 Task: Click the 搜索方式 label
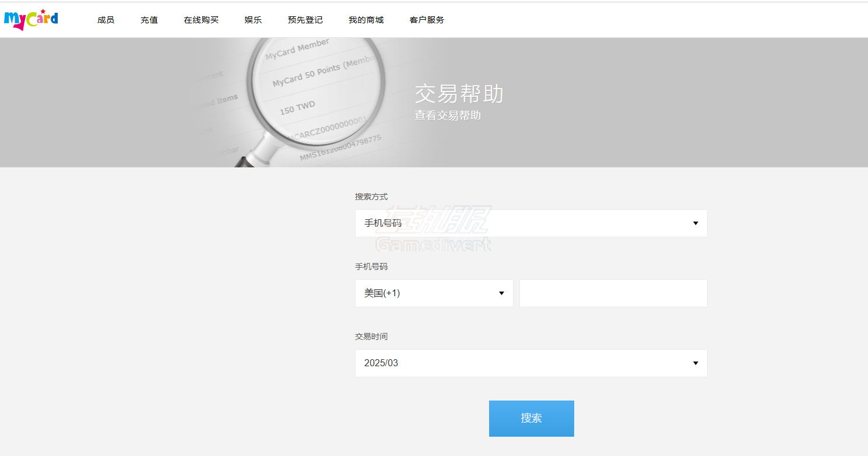point(371,197)
